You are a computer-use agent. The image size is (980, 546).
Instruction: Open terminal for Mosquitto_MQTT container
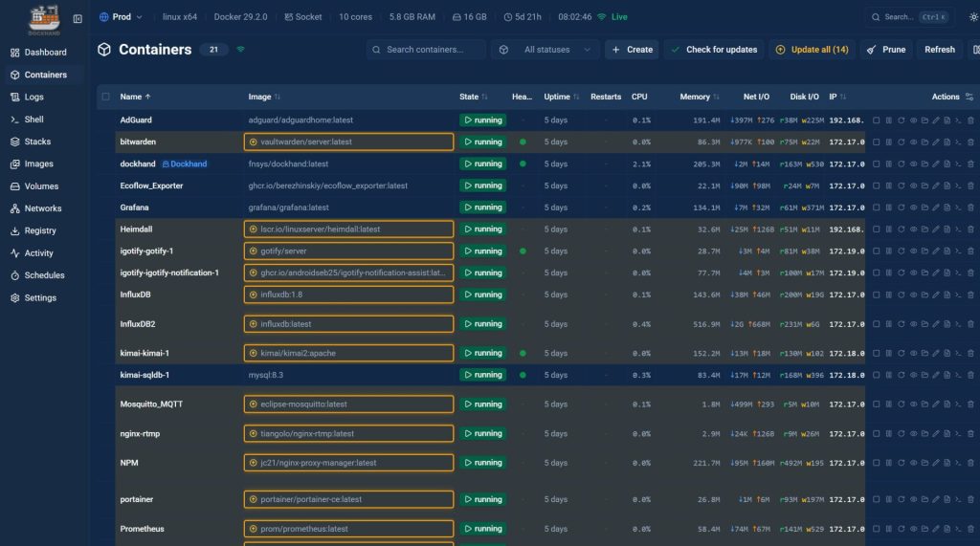click(x=958, y=404)
